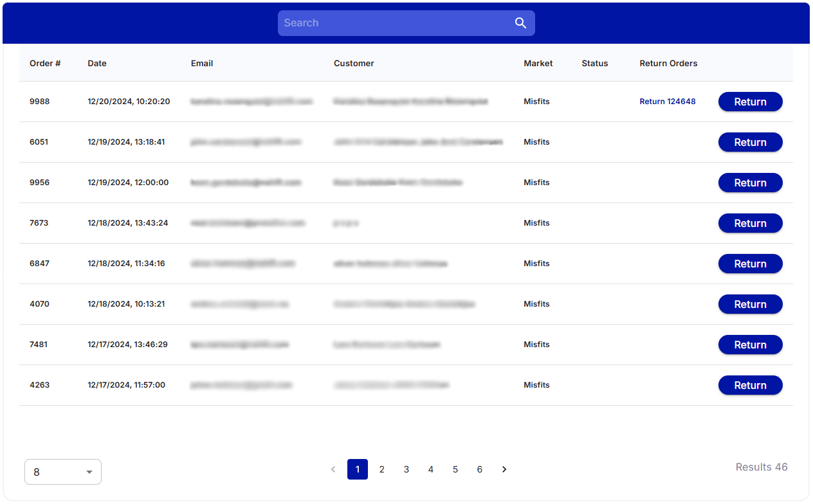Click Return button for order 9988

click(750, 102)
